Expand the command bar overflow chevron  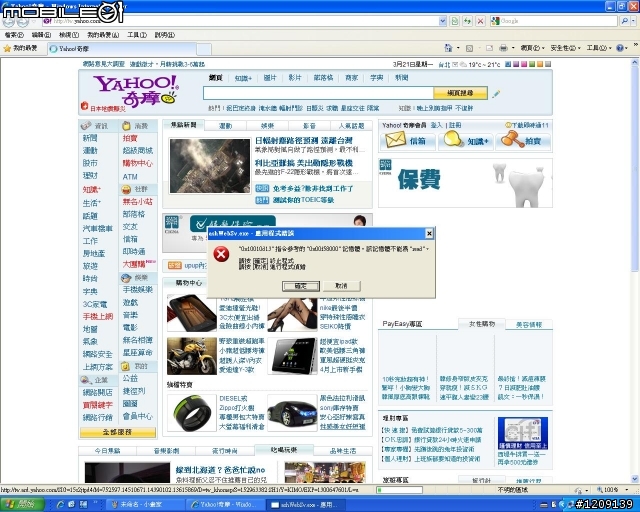636,45
